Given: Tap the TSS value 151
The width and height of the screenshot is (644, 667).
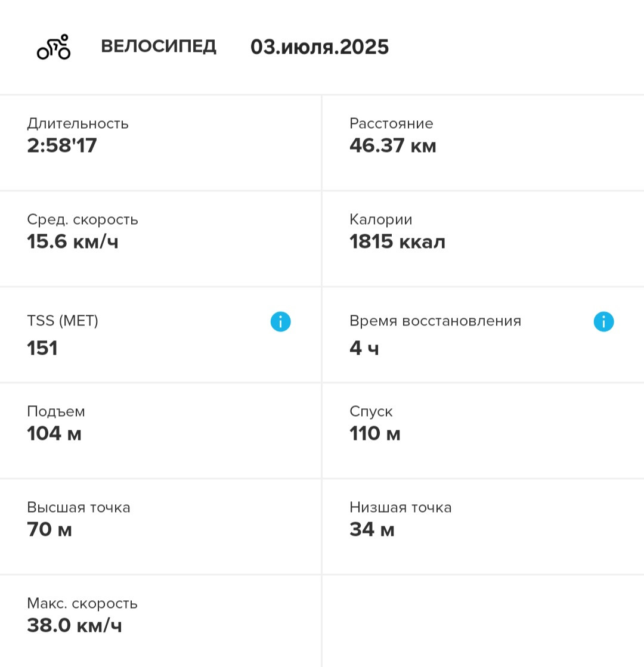Looking at the screenshot, I should (x=42, y=348).
